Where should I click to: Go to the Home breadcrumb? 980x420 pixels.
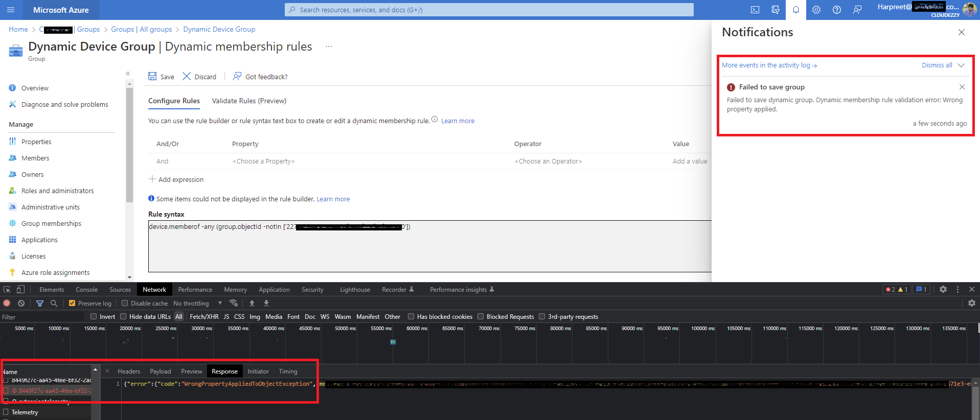tap(18, 29)
